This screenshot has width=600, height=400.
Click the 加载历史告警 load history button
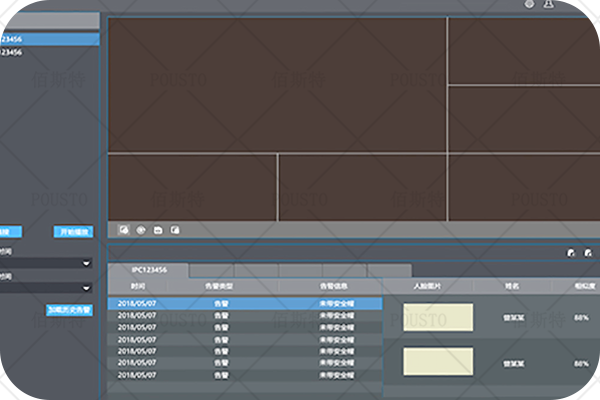coord(69,310)
